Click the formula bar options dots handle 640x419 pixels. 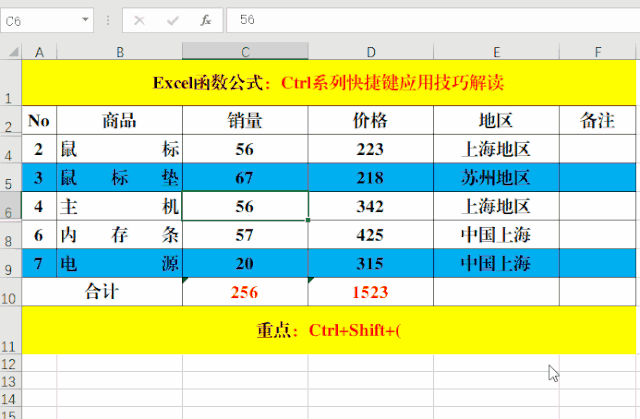click(x=108, y=20)
